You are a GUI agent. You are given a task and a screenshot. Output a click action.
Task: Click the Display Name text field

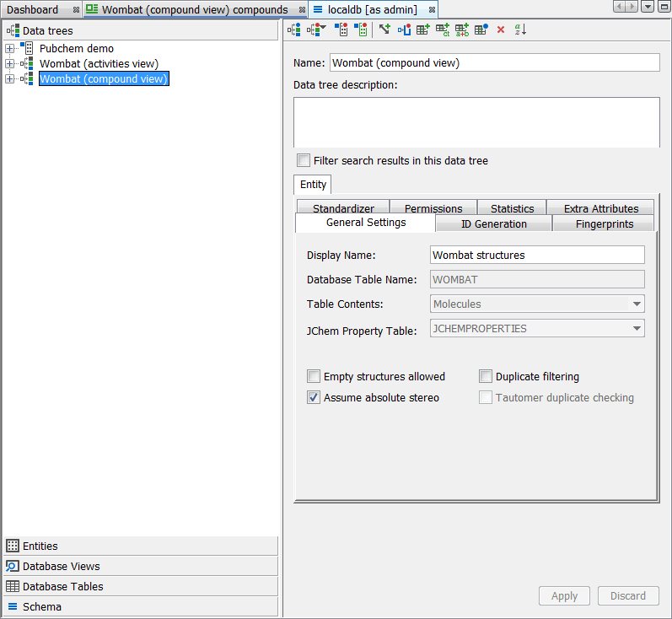tap(537, 255)
